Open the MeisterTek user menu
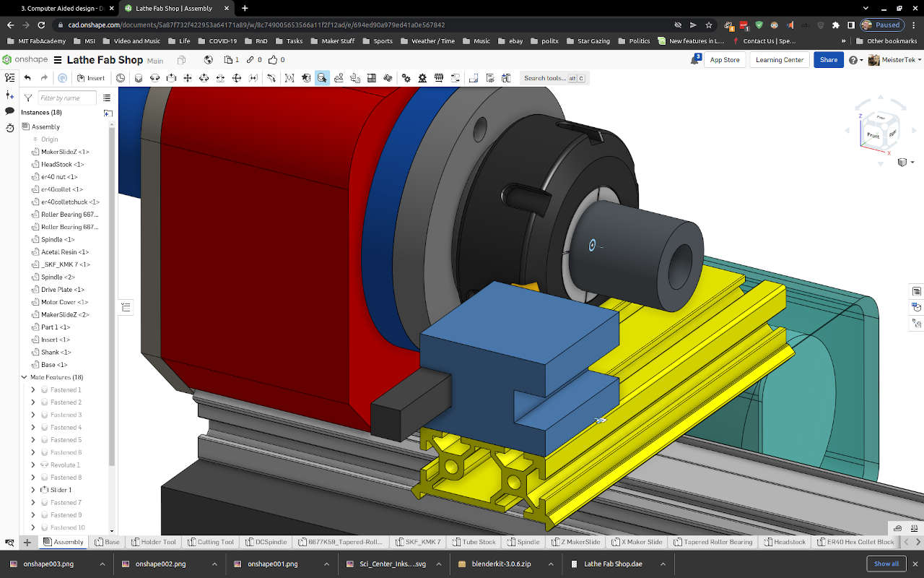This screenshot has width=924, height=578. coord(893,60)
